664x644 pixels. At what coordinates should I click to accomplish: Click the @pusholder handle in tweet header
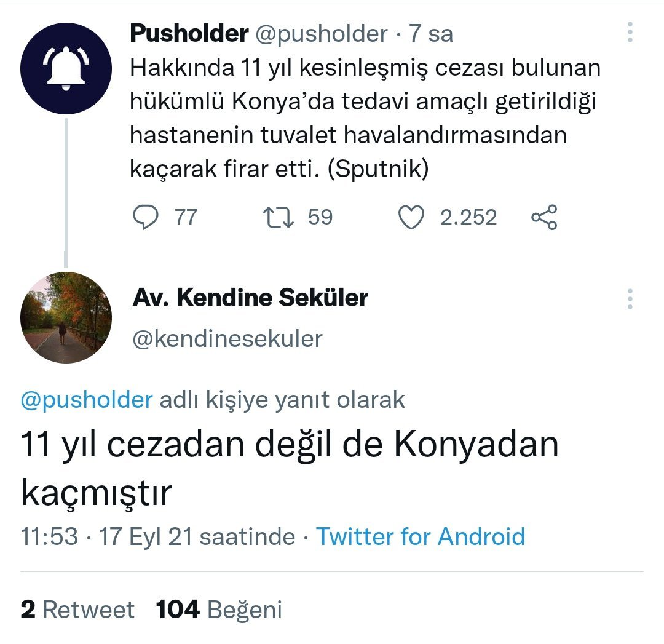click(x=321, y=34)
